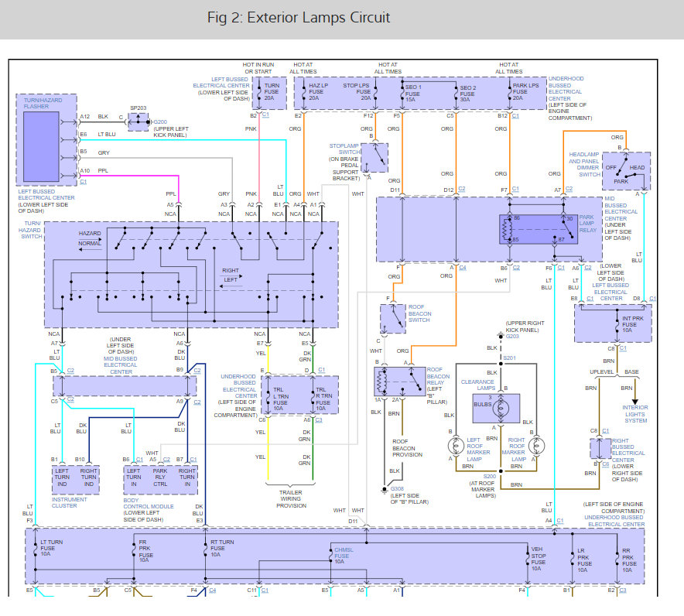Open the G203 ground reference link
Screen dimensions: 684x616
pos(512,337)
